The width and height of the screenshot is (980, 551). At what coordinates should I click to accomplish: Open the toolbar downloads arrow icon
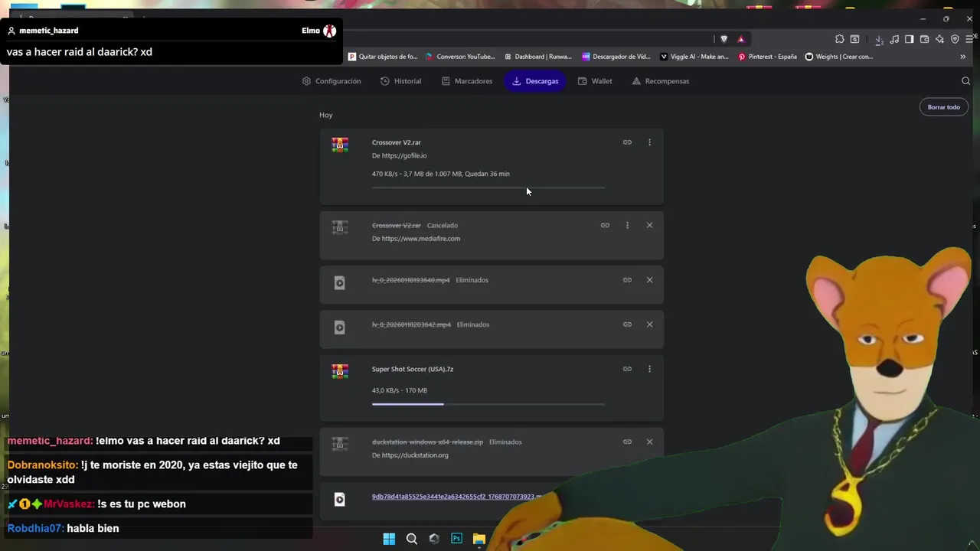[x=879, y=40]
